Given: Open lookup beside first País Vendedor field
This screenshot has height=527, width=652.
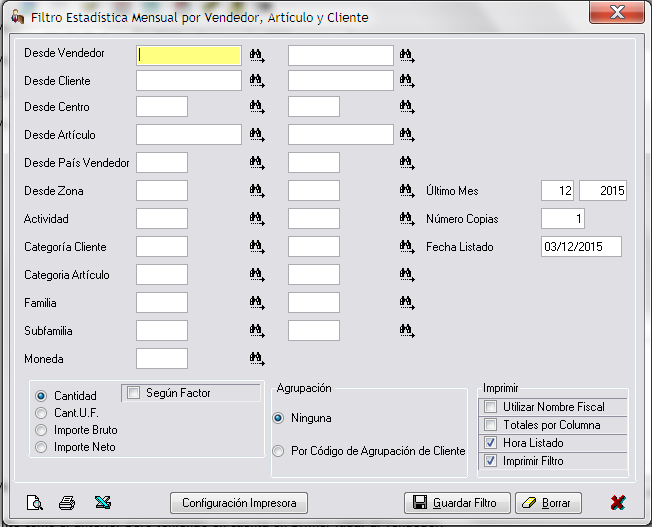Looking at the screenshot, I should tap(257, 163).
